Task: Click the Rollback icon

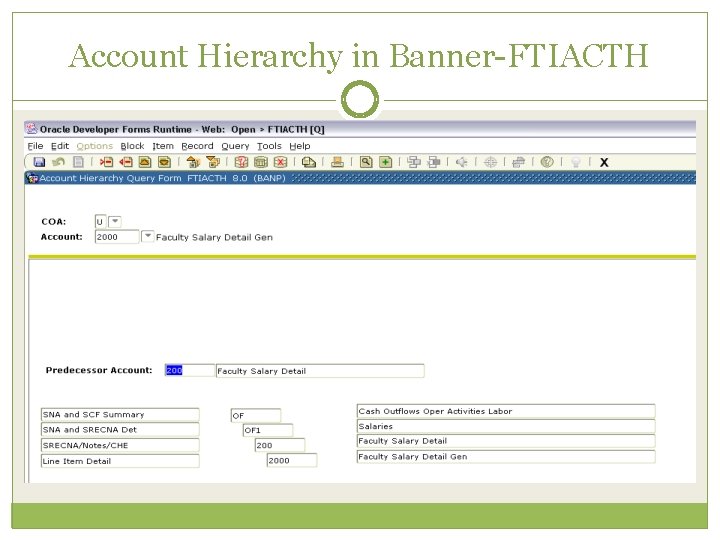Action: [x=58, y=162]
